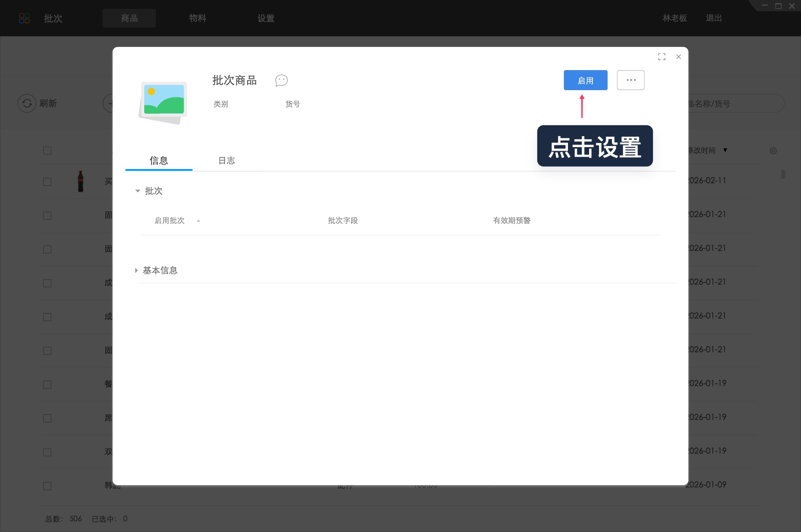Close the 批次商品 dialog with the X icon
The width and height of the screenshot is (801, 532).
[x=678, y=56]
